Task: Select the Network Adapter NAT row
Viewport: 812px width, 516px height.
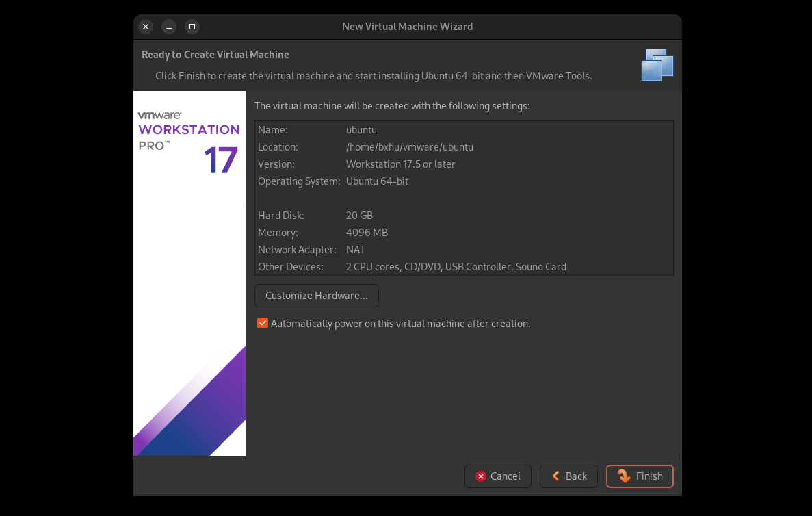Action: tap(356, 250)
